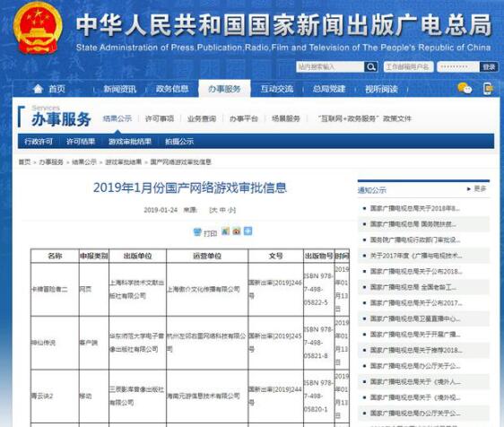Click the camera-style share icon
Image resolution: width=504 pixels, height=427 pixels.
pyautogui.click(x=237, y=231)
